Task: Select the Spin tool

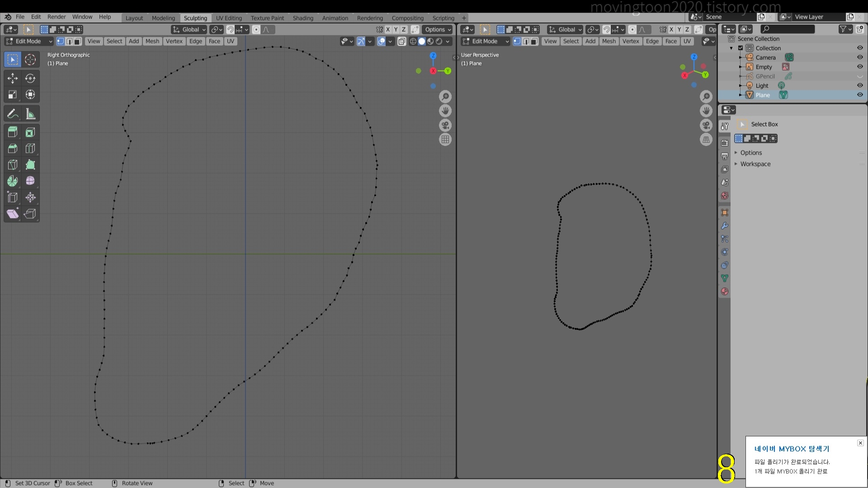Action: 13,181
